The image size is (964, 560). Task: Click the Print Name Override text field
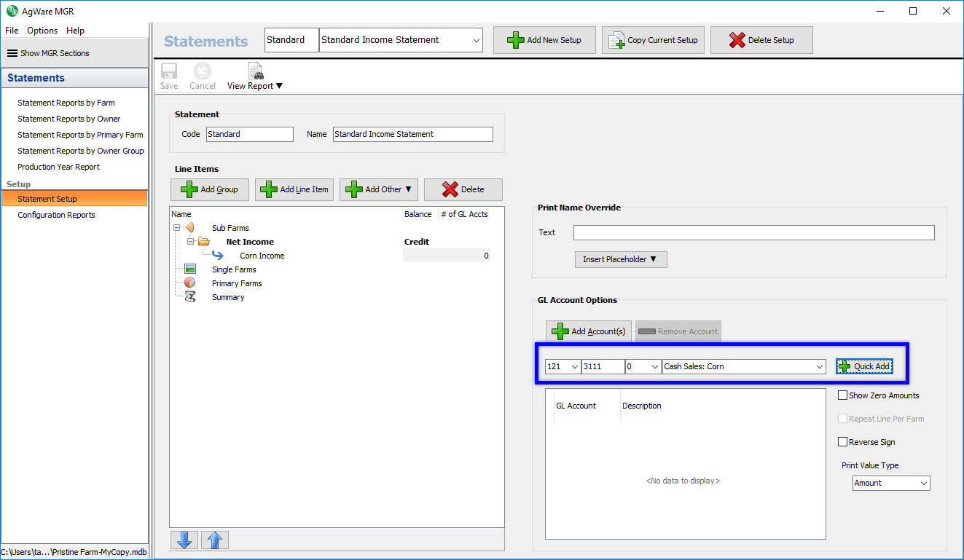[x=753, y=232]
